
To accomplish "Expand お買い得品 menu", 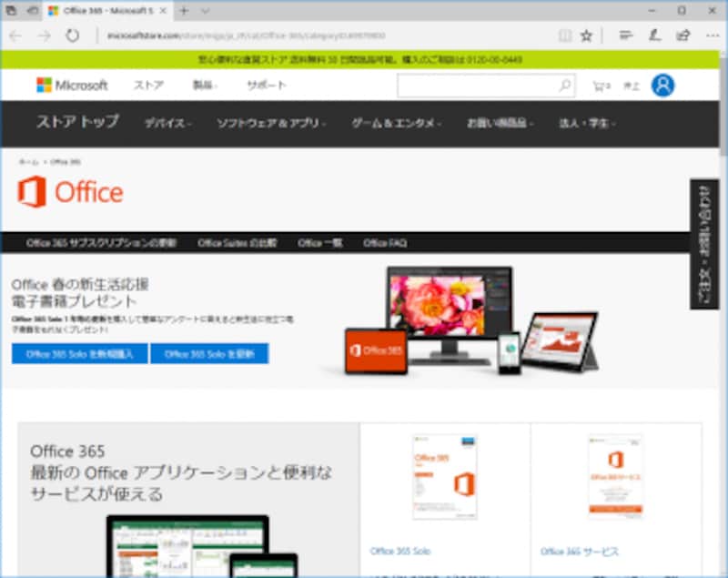I will point(500,123).
